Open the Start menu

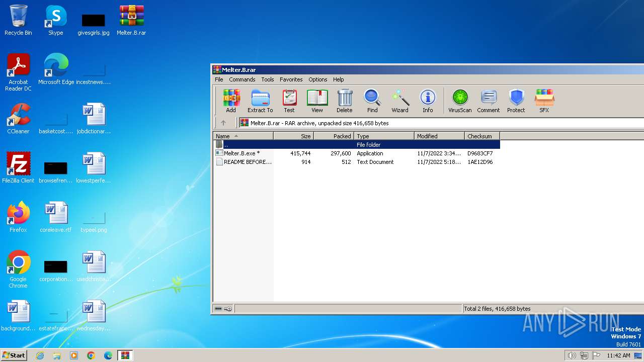[14, 355]
